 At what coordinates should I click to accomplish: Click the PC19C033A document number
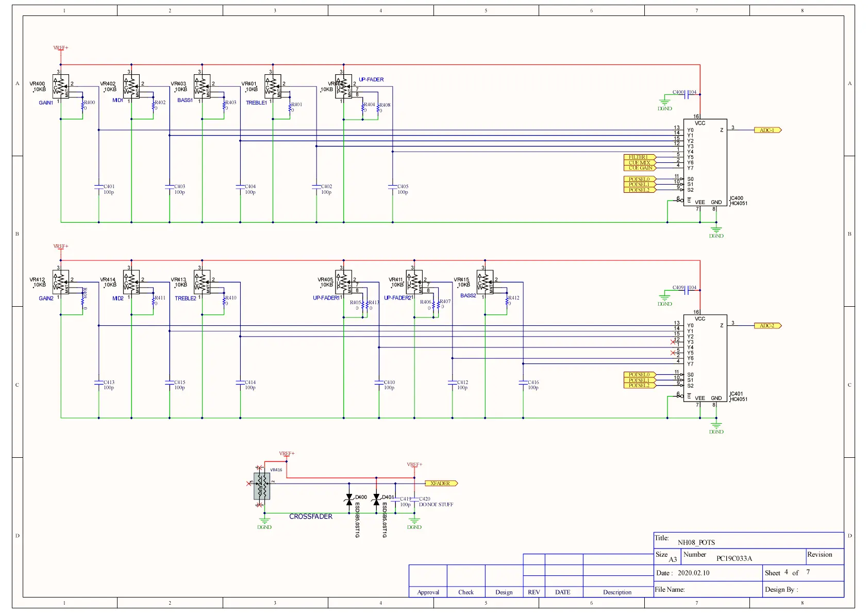tap(734, 558)
